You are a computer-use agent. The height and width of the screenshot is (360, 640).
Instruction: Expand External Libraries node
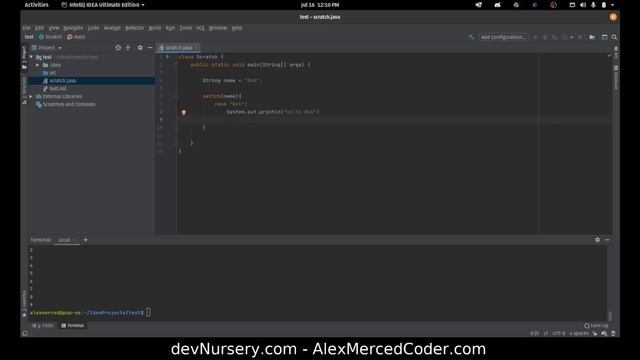(x=31, y=96)
